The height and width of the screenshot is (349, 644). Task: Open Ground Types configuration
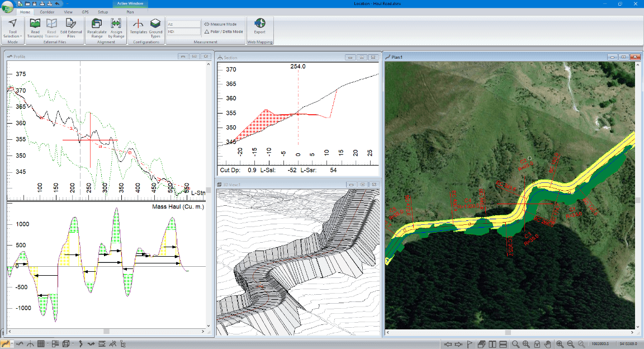point(155,24)
